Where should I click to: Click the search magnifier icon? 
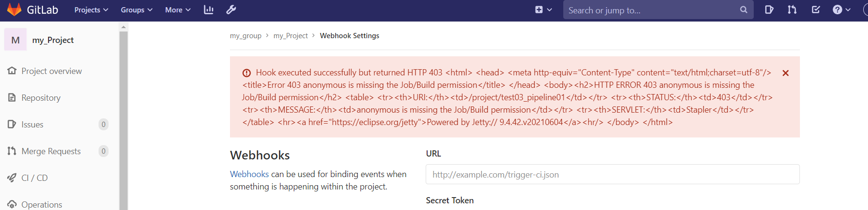[744, 10]
